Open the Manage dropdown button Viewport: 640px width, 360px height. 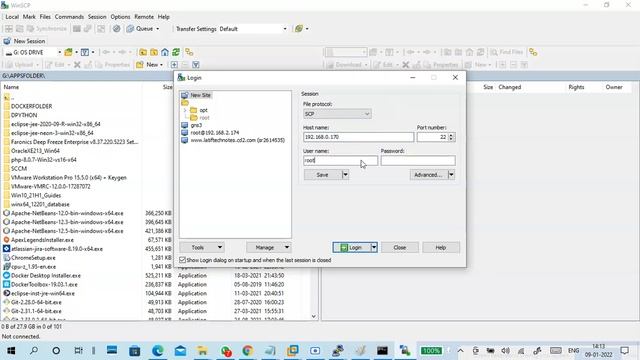click(x=269, y=247)
